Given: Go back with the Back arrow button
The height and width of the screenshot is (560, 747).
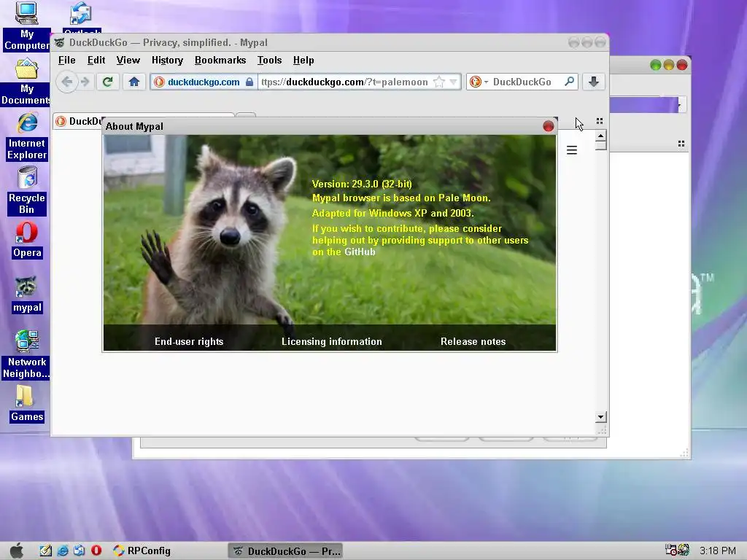Looking at the screenshot, I should 67,82.
